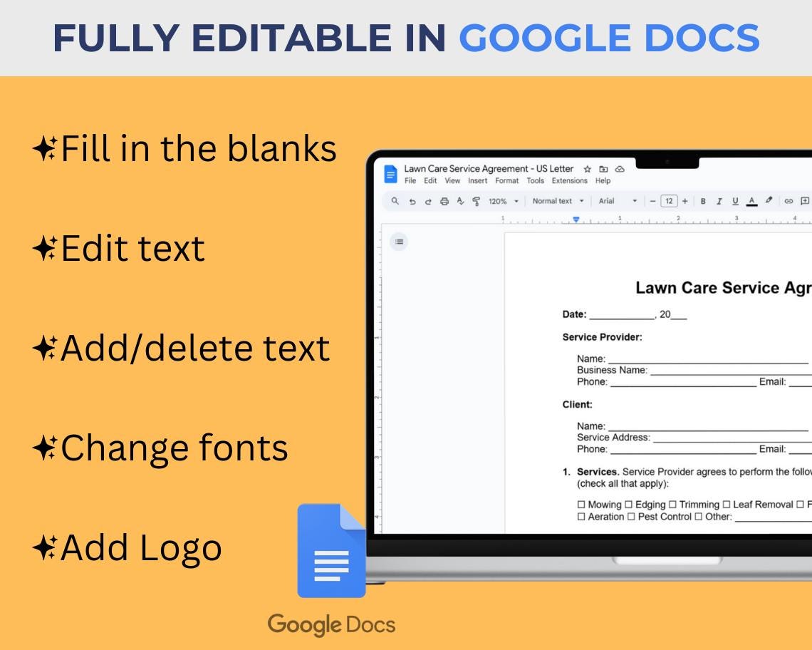Click the Other services blank line

point(773,517)
